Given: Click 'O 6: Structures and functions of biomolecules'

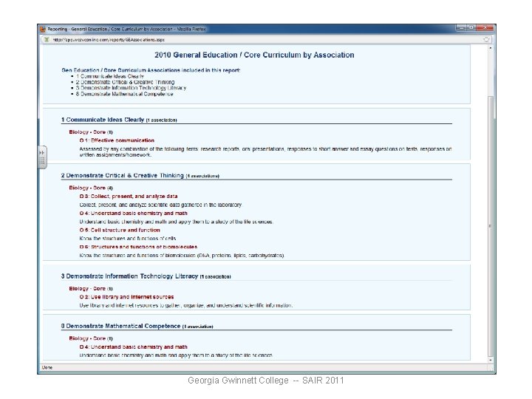Looking at the screenshot, I should (138, 247).
